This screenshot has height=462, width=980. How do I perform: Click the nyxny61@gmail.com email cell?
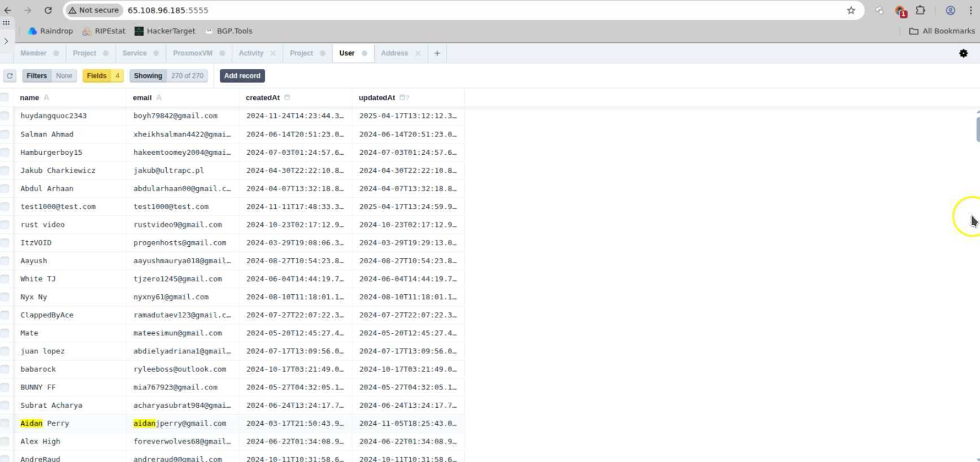(183, 297)
